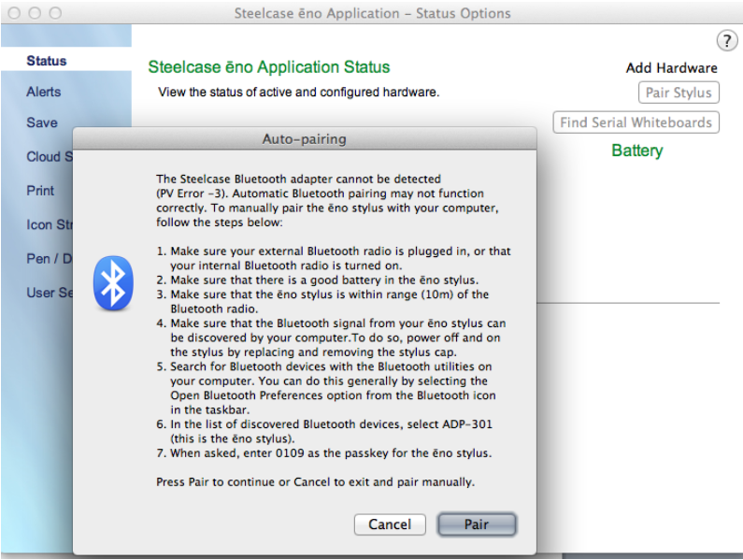Click the Bluetooth logo in the dialog
Viewport: 743px width, 560px height.
point(113,283)
